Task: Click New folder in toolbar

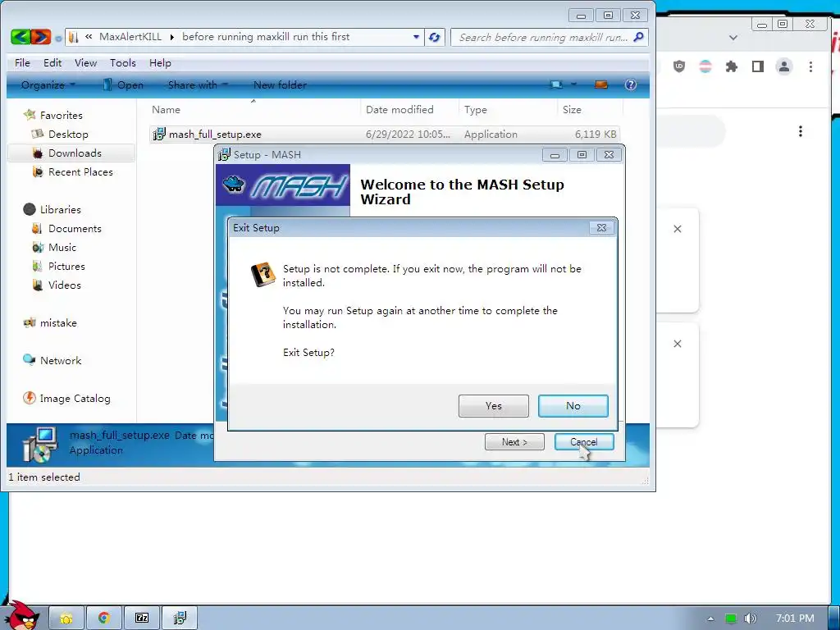Action: pos(280,84)
